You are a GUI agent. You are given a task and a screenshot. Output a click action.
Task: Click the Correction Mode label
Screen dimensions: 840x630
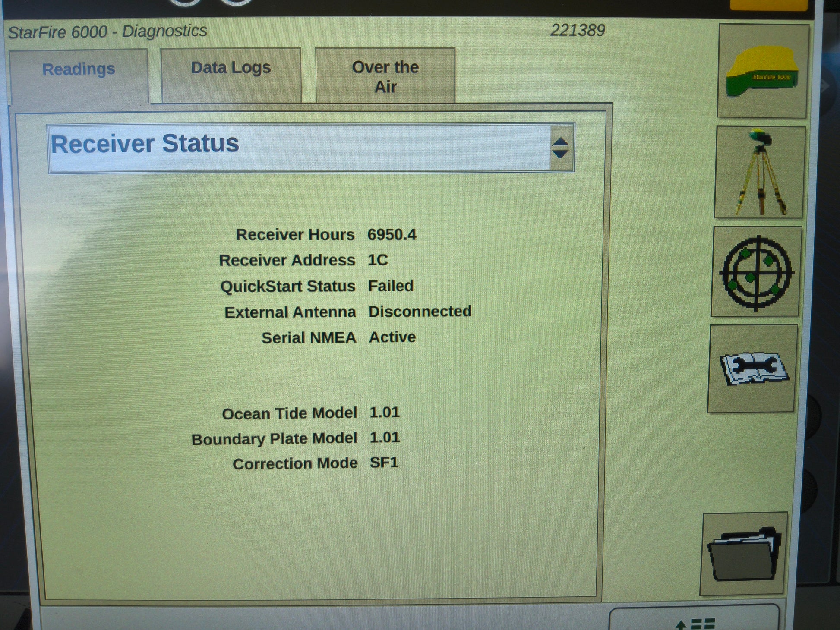click(x=295, y=463)
